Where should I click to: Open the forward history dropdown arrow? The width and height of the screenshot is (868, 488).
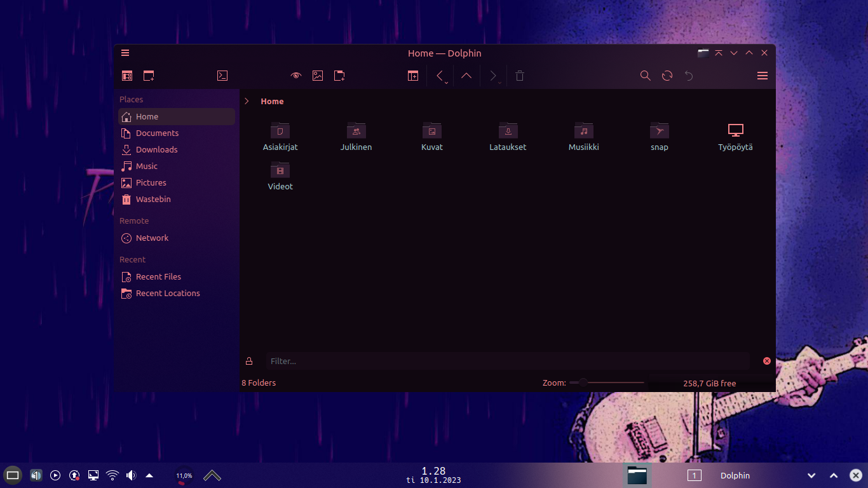(500, 83)
